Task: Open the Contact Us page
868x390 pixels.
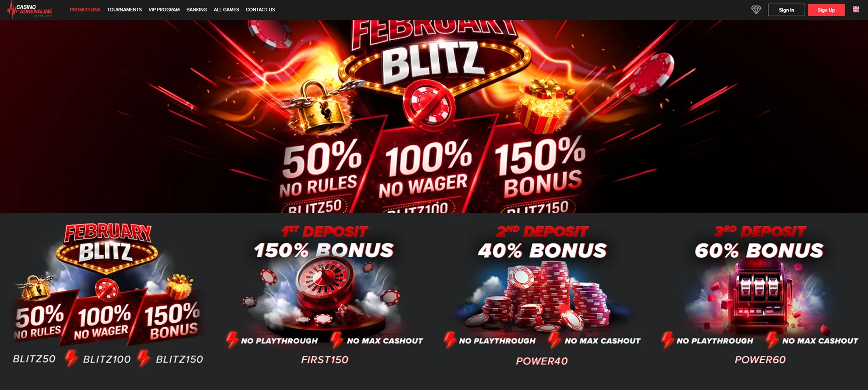Action: coord(260,10)
